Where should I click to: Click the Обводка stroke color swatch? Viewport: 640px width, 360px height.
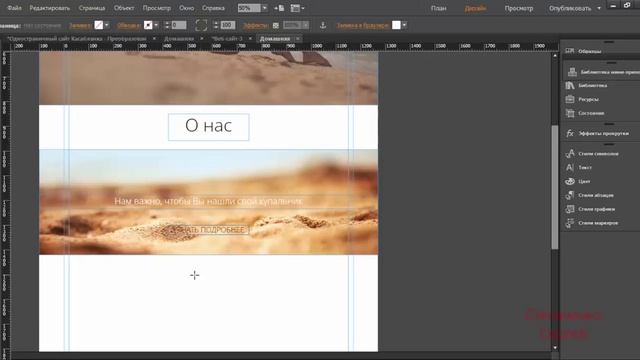click(148, 25)
